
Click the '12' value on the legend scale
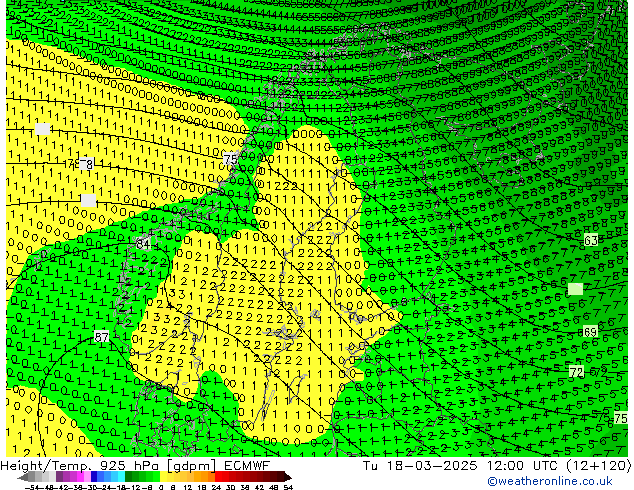point(187,487)
